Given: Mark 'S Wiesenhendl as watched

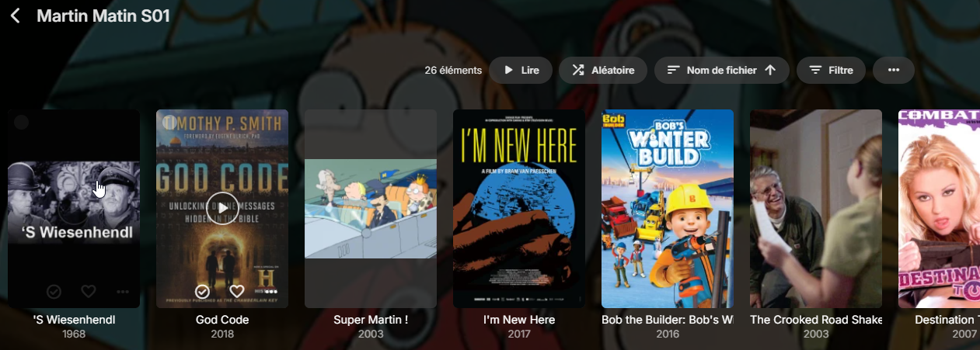Looking at the screenshot, I should (x=54, y=291).
